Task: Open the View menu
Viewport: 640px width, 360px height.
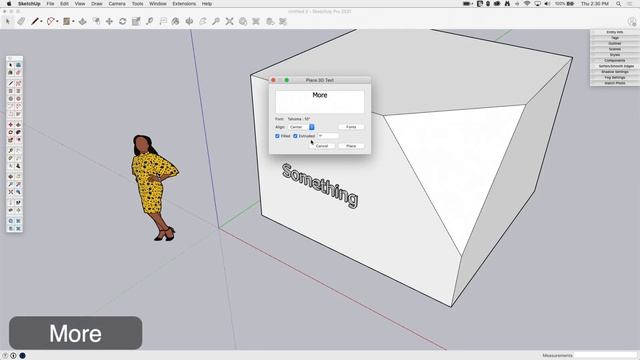Action: [x=80, y=4]
